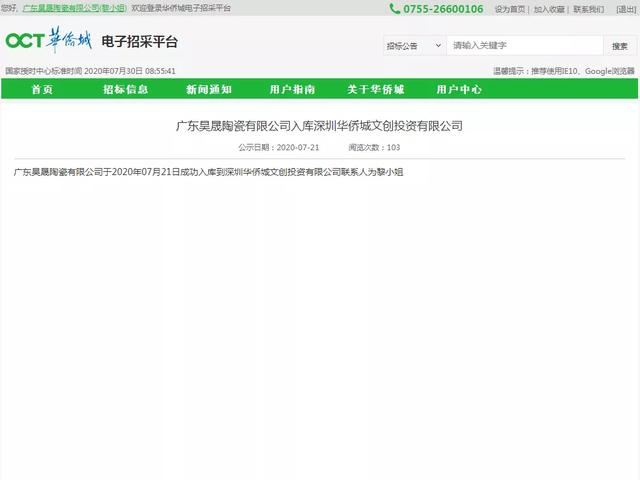
Task: Go to the 首页 navigation tab
Action: pos(43,90)
